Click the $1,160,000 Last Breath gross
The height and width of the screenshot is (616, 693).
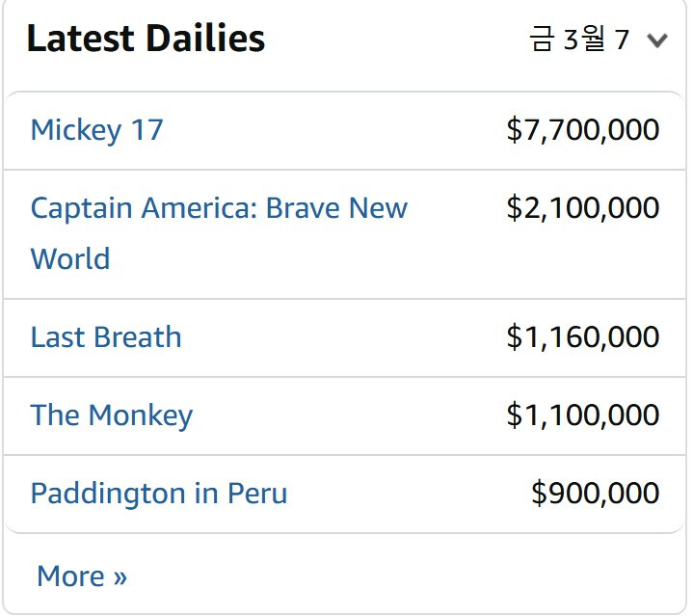pyautogui.click(x=582, y=337)
